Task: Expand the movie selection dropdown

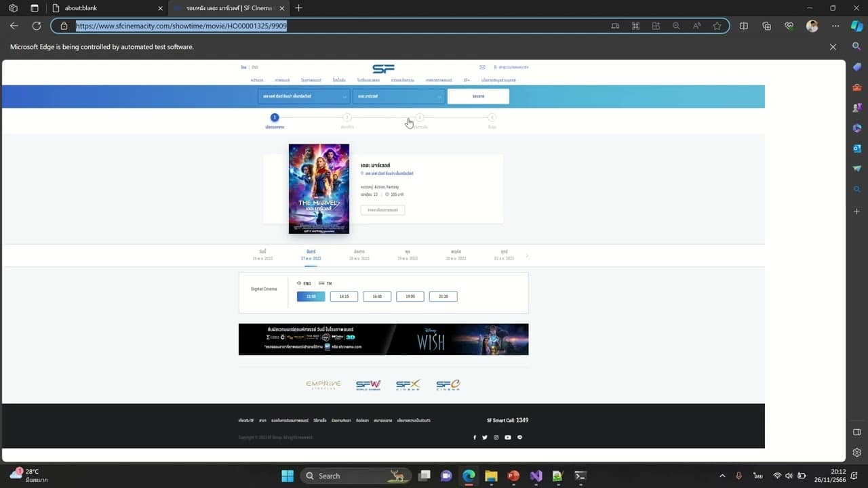Action: pyautogui.click(x=399, y=96)
